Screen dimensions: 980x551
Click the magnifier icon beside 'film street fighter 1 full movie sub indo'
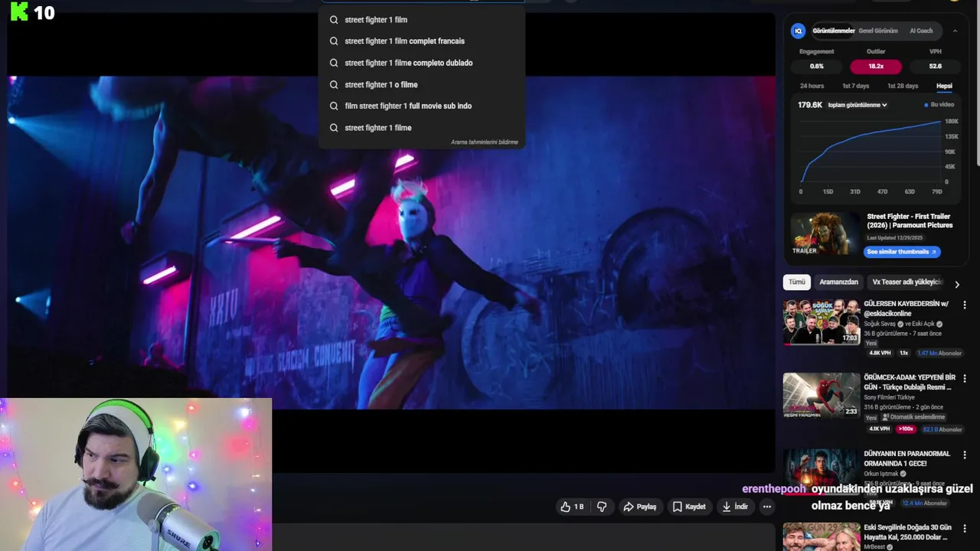coord(334,106)
